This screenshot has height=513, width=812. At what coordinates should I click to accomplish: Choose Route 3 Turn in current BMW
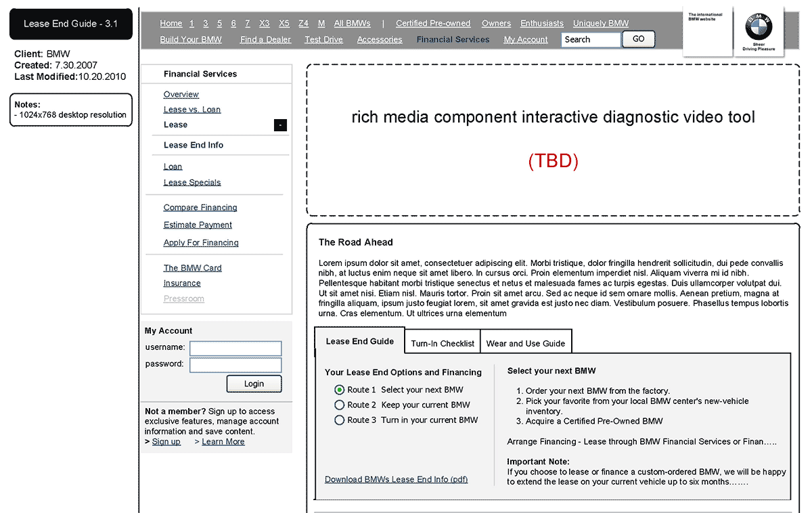click(340, 420)
